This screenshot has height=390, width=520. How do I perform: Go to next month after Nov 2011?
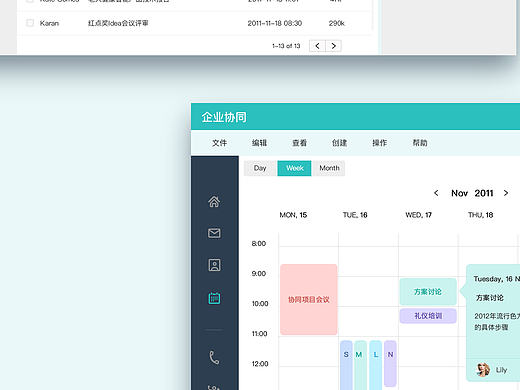[506, 193]
